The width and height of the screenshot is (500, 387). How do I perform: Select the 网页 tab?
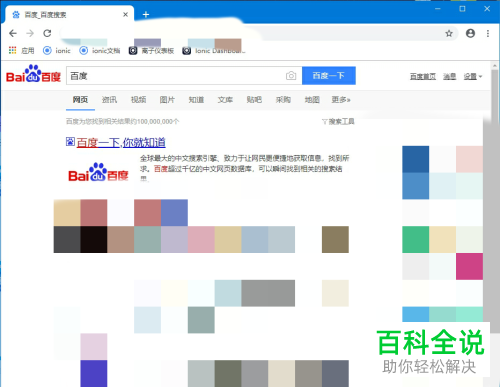[80, 100]
